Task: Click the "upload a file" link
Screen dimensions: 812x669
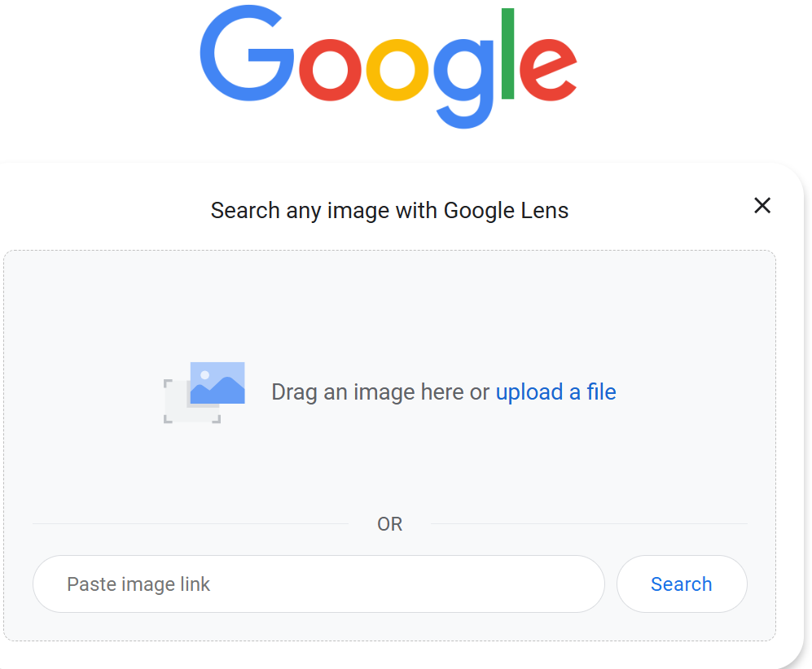Action: [x=555, y=392]
